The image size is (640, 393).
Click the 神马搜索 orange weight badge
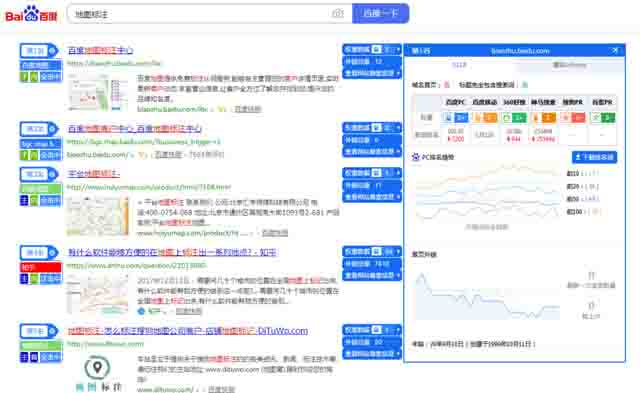pos(543,118)
